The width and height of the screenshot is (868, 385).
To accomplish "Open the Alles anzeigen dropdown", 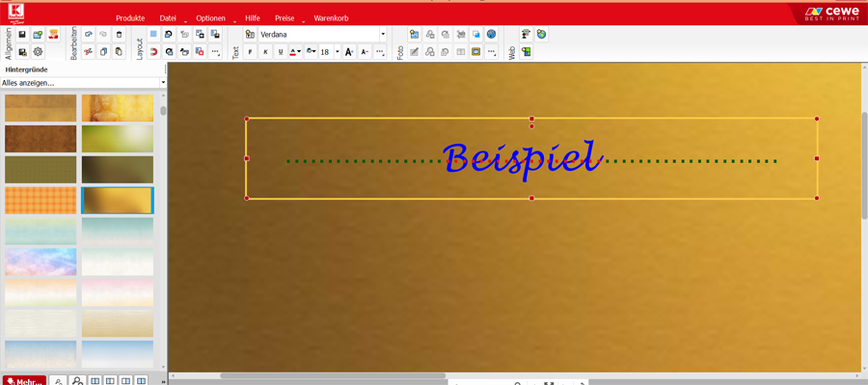I will [83, 83].
